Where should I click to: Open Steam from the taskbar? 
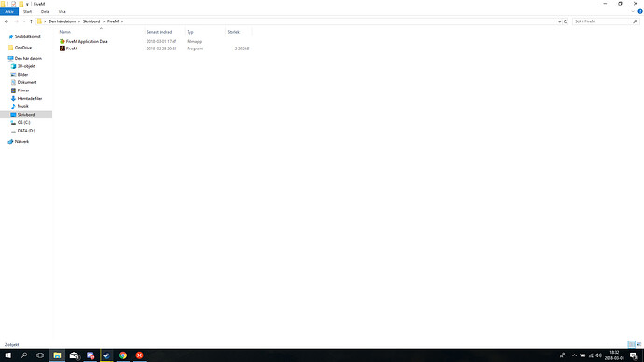point(106,355)
